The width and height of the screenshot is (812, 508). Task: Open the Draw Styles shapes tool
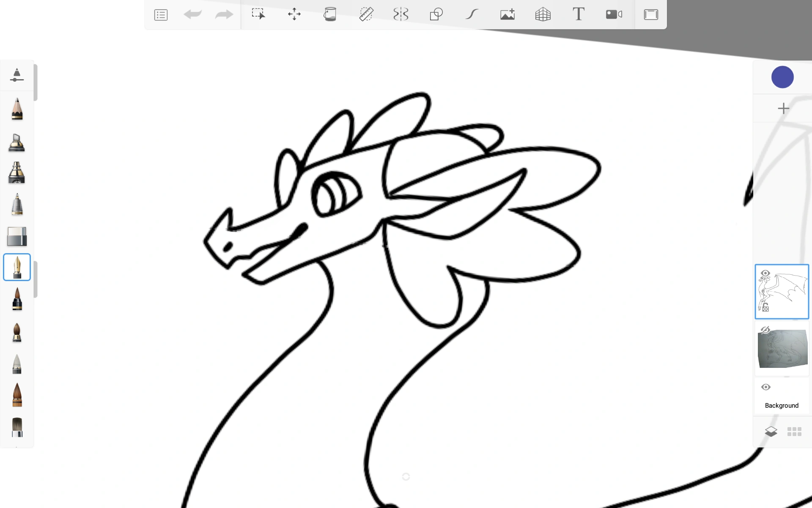436,14
